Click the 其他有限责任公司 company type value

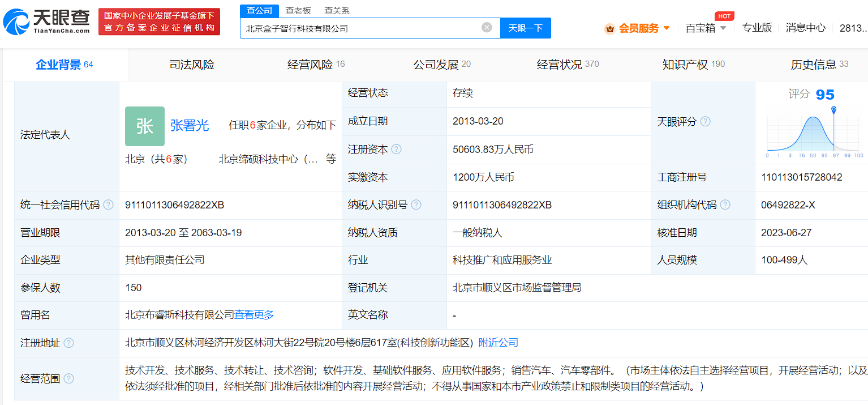[165, 260]
